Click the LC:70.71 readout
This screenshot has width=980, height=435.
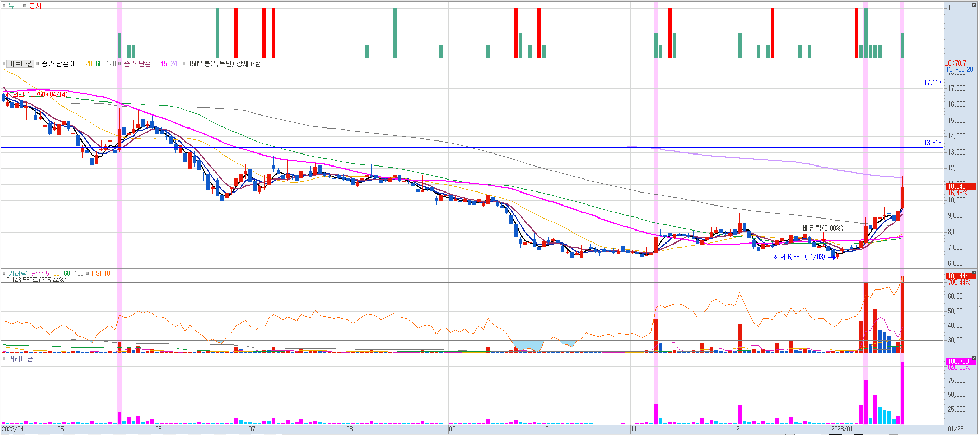tap(957, 63)
